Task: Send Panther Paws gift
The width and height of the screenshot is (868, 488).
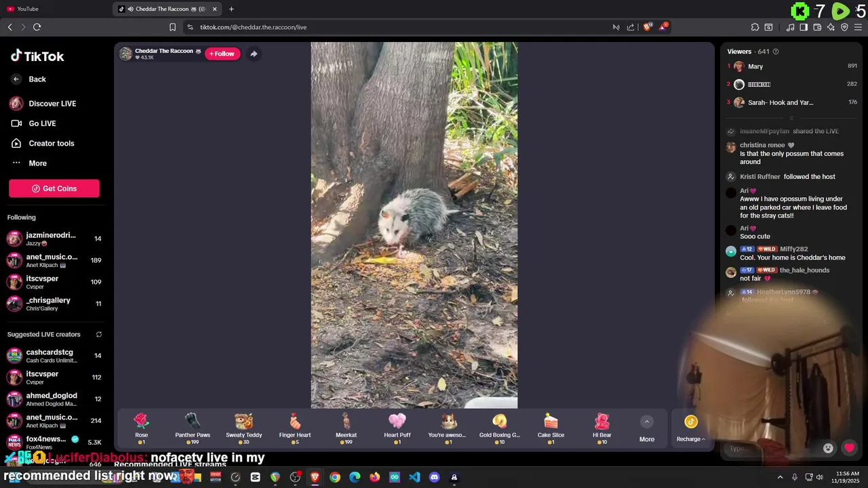Action: click(193, 428)
